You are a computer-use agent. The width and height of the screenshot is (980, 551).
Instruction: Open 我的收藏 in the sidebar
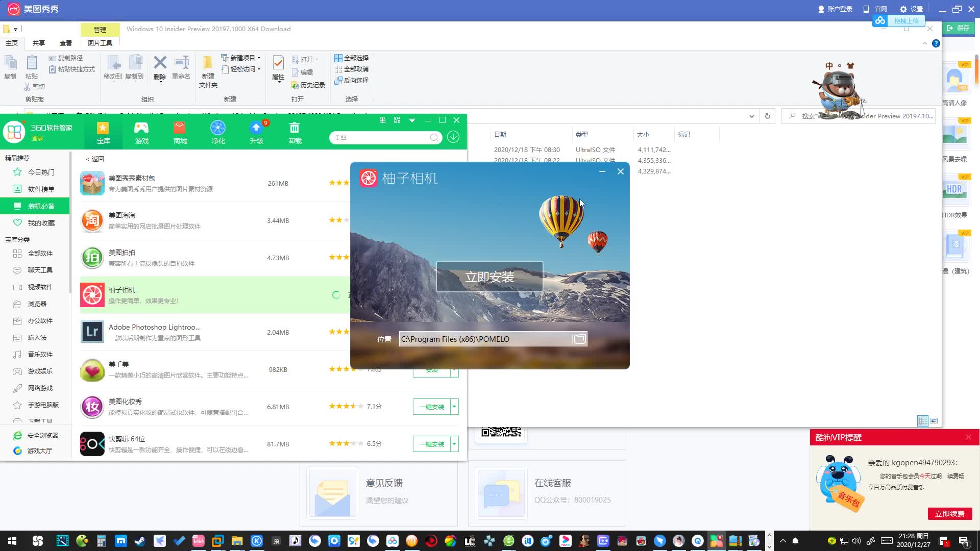click(35, 223)
